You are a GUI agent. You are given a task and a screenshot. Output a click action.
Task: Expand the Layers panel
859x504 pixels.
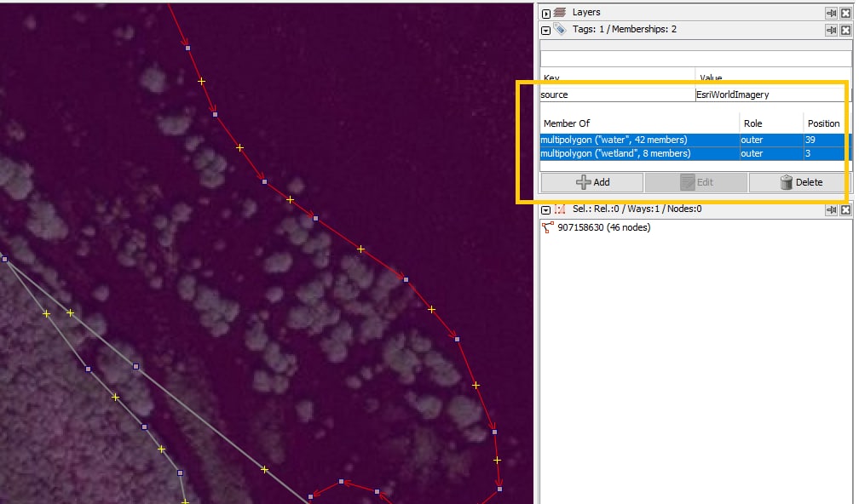[x=545, y=13]
